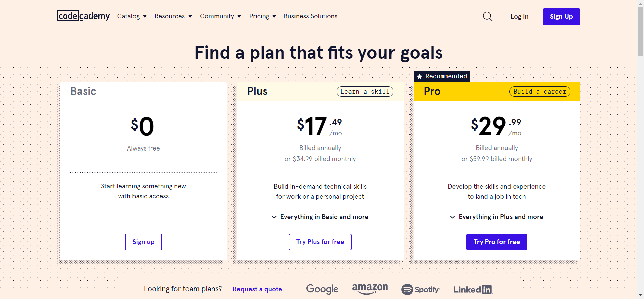
Task: Expand the Community dropdown menu
Action: click(x=220, y=16)
